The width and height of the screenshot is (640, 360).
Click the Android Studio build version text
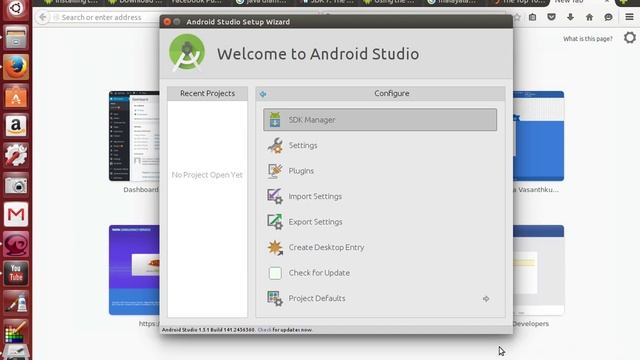click(x=208, y=329)
